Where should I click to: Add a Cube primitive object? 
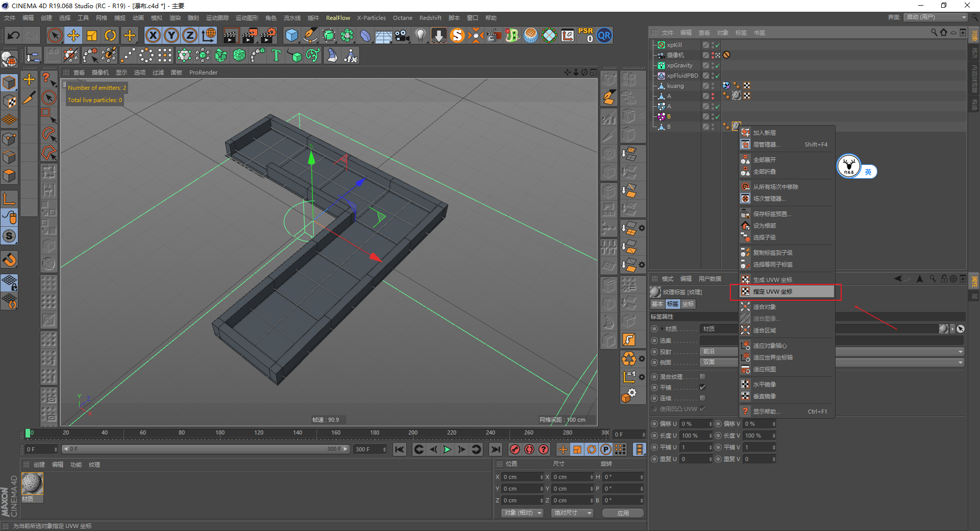pyautogui.click(x=291, y=35)
